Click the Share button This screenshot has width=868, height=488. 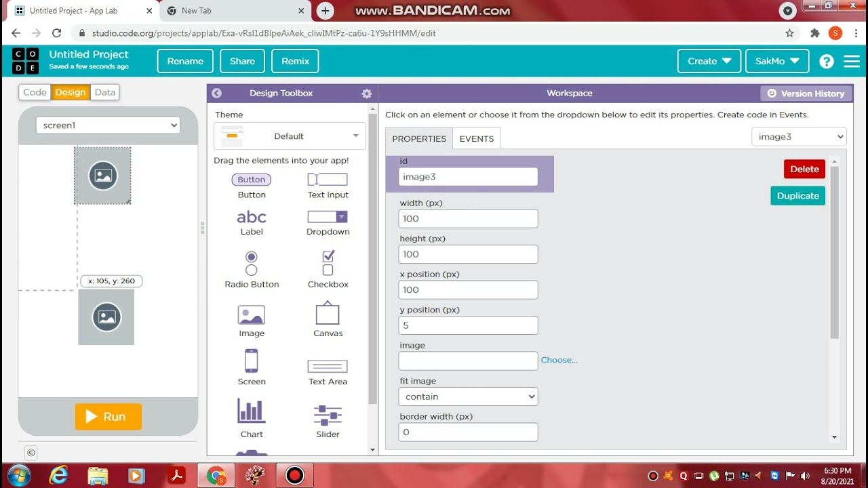coord(242,61)
